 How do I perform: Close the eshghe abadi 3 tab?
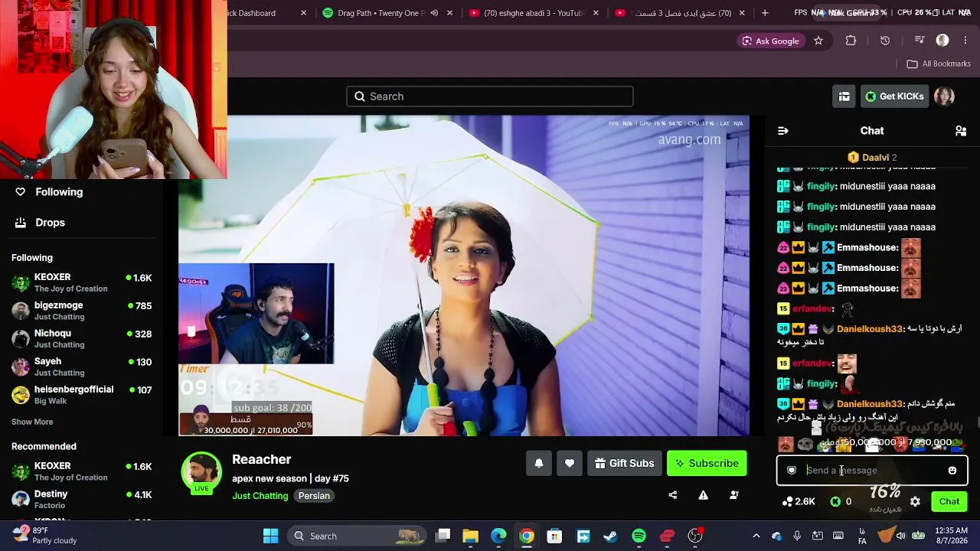pyautogui.click(x=596, y=13)
